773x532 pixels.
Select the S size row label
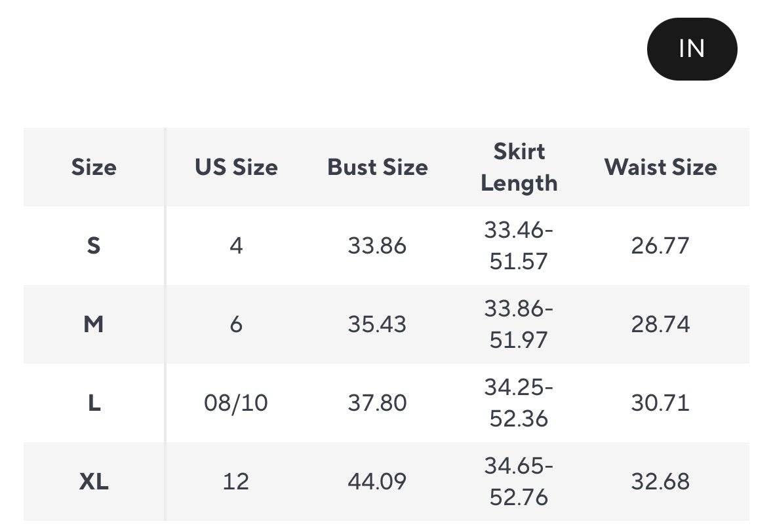(x=94, y=246)
